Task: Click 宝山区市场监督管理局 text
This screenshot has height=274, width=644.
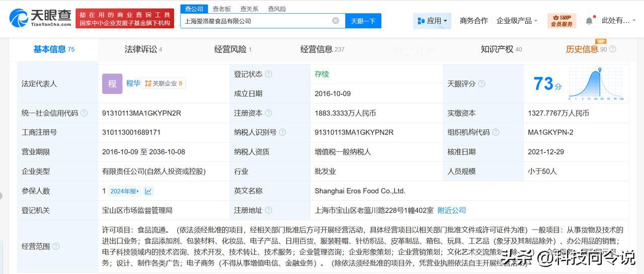Action: pos(137,210)
